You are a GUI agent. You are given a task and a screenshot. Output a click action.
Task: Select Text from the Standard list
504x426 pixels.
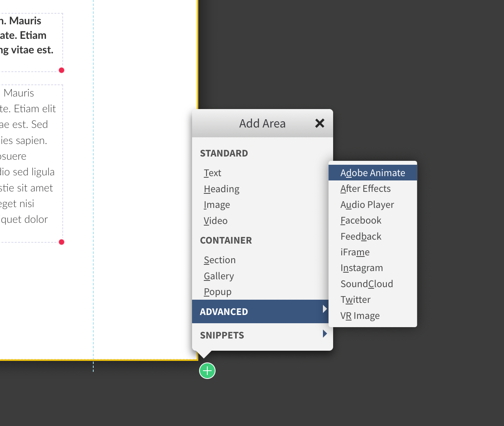click(x=212, y=173)
